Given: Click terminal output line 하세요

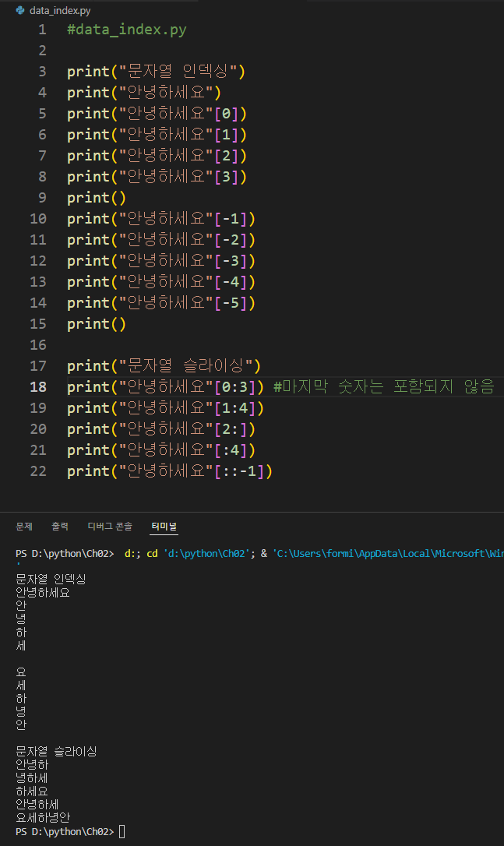Looking at the screenshot, I should (32, 791).
